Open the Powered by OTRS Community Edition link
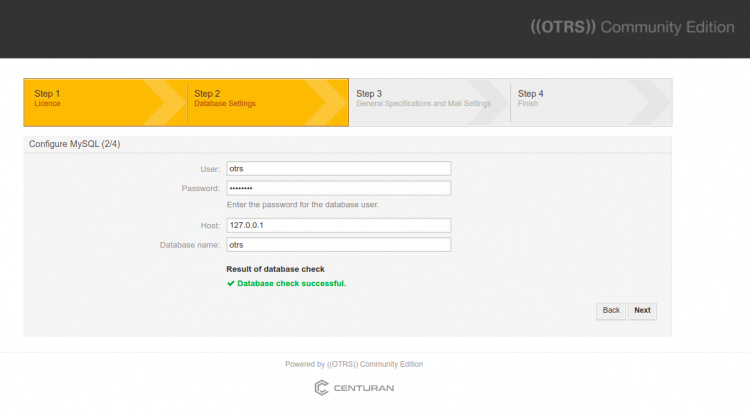The height and width of the screenshot is (409, 750). 361,364
